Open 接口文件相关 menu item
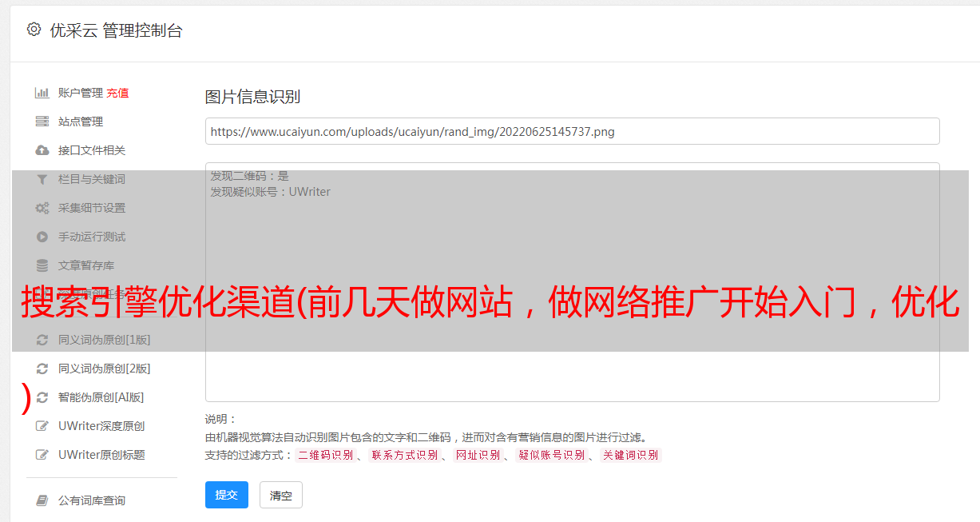 92,150
